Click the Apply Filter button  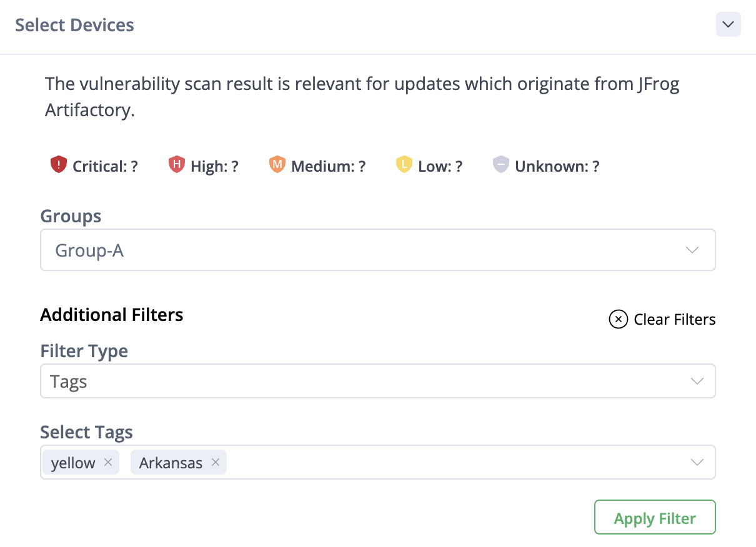coord(655,517)
